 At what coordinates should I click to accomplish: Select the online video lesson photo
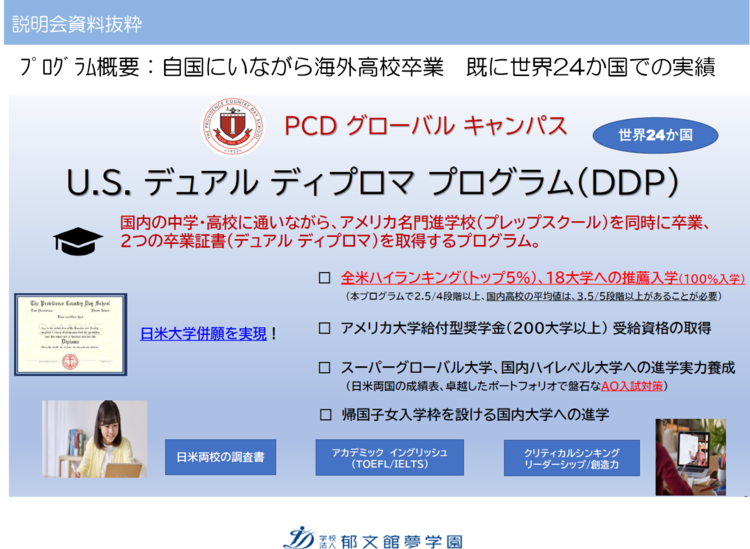[x=690, y=456]
